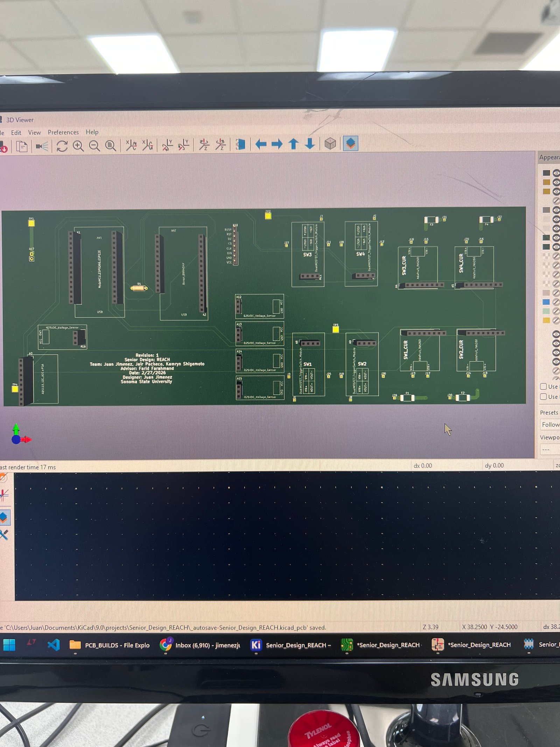Pan the board right with blue arrow
Image resolution: width=560 pixels, height=747 pixels.
(277, 144)
